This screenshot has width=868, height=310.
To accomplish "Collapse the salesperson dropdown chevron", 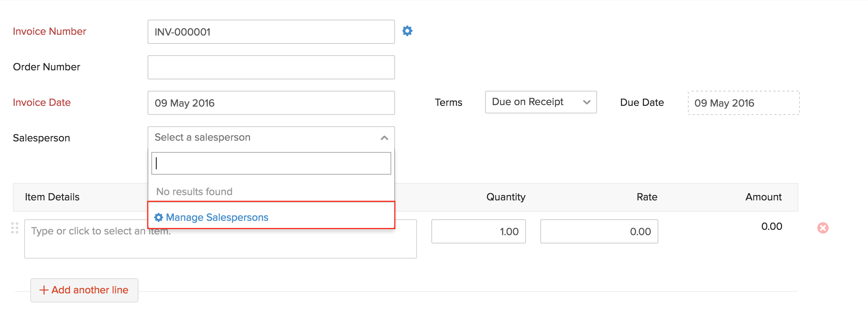I will click(x=384, y=138).
